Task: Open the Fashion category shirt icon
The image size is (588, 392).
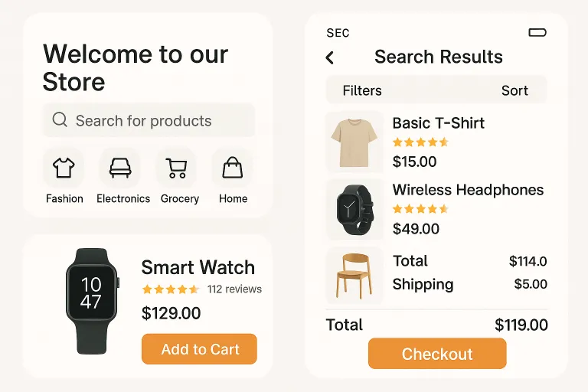Action: click(64, 168)
